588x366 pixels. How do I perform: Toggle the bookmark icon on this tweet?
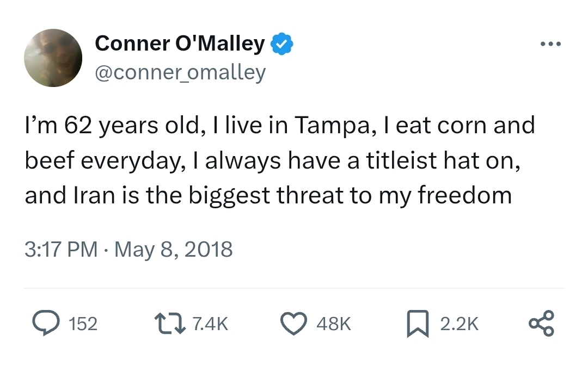pos(418,324)
